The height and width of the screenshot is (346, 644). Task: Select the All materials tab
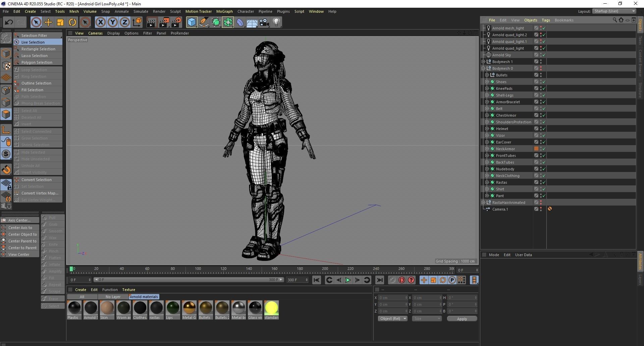pos(82,297)
